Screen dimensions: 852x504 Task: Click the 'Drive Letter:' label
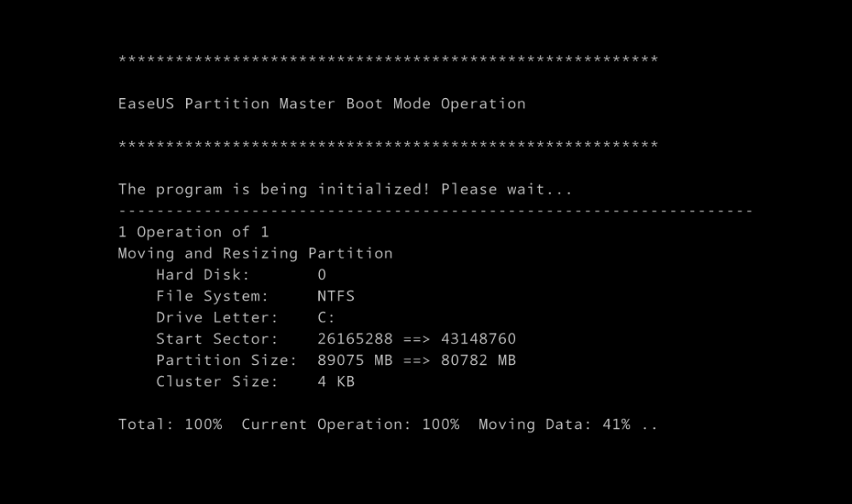(x=217, y=318)
